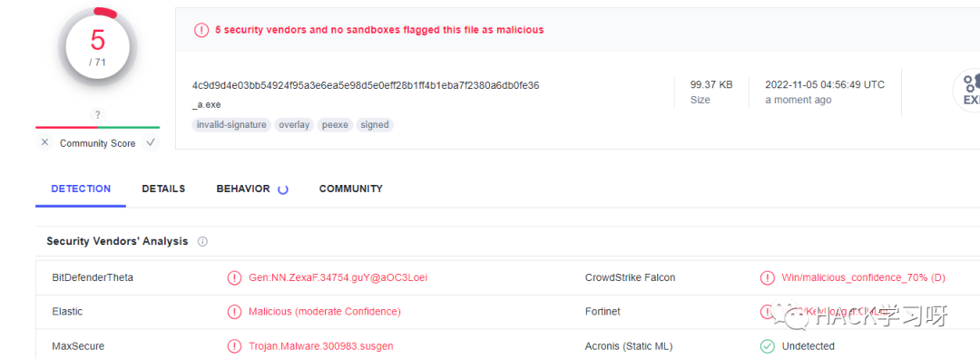Click the EXE file type icon
The width and height of the screenshot is (980, 359).
[967, 91]
